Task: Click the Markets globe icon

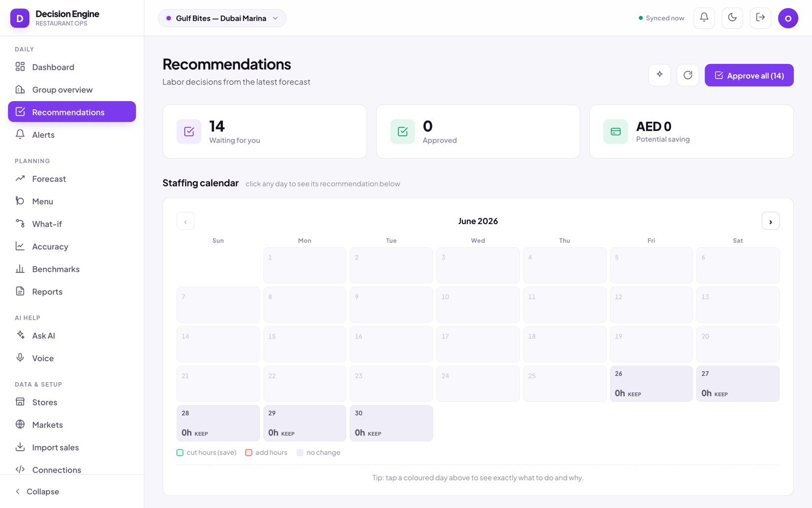Action: click(20, 424)
